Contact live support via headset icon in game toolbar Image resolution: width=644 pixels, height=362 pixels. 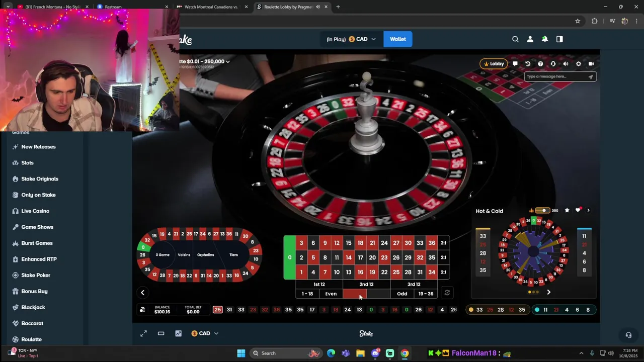553,64
